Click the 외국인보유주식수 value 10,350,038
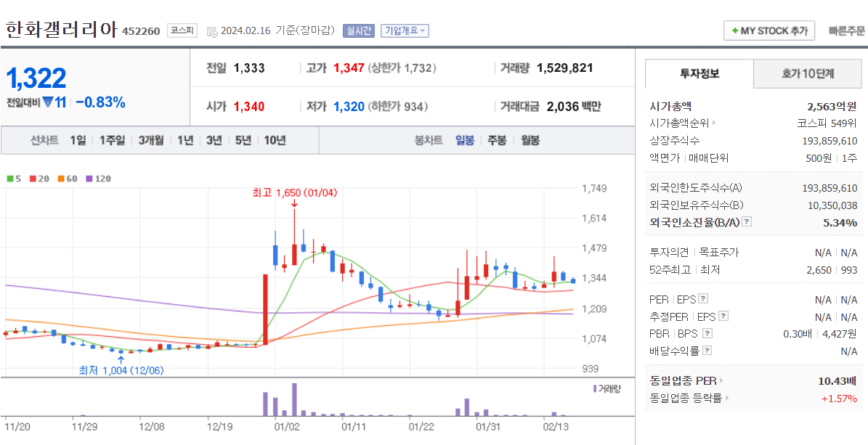 click(832, 205)
